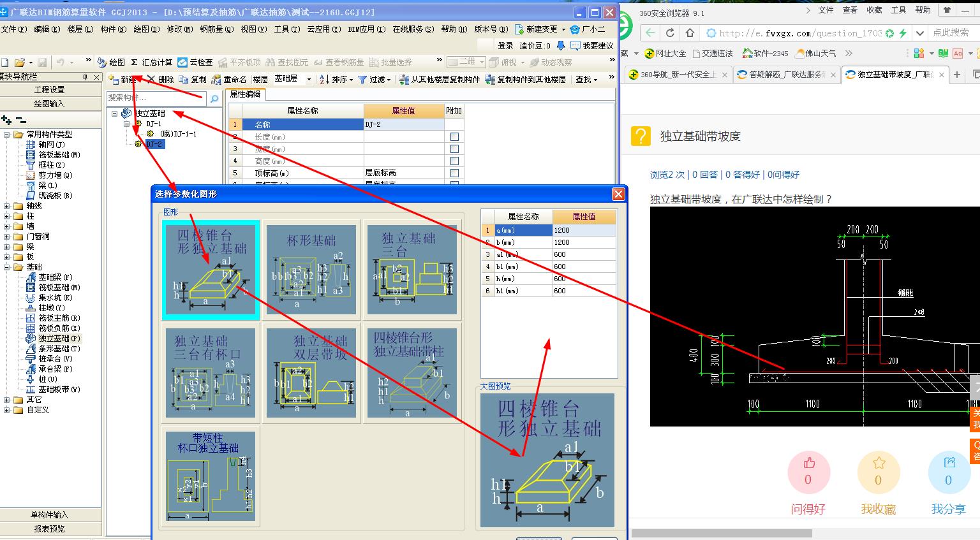Open the BIM应用 menu

click(366, 29)
